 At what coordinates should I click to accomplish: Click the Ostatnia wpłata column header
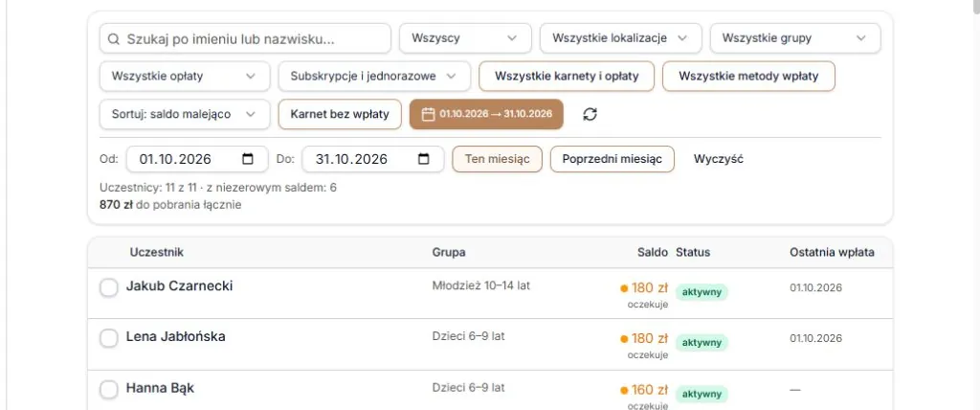[832, 252]
